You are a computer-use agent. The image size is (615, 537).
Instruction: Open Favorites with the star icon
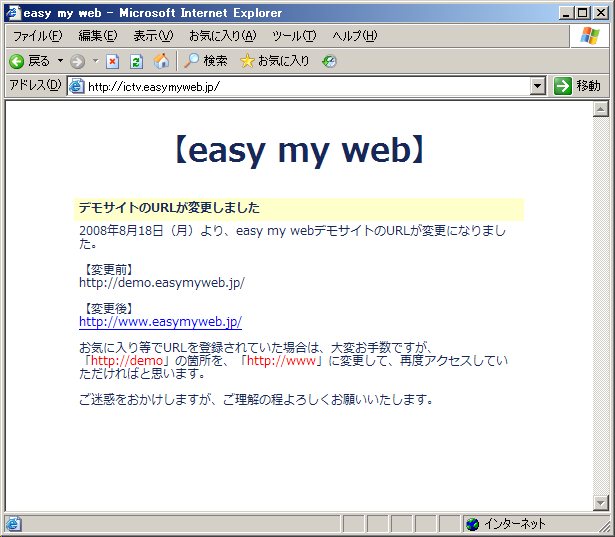click(x=247, y=61)
